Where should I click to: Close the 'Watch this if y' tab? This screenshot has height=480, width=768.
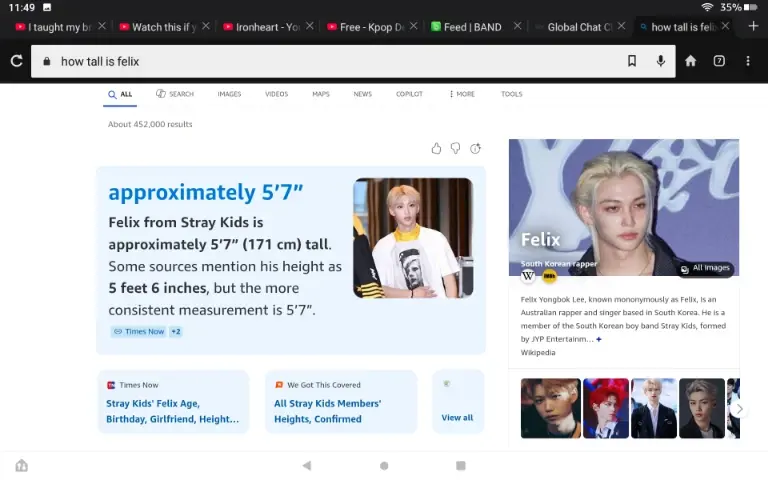pos(206,26)
